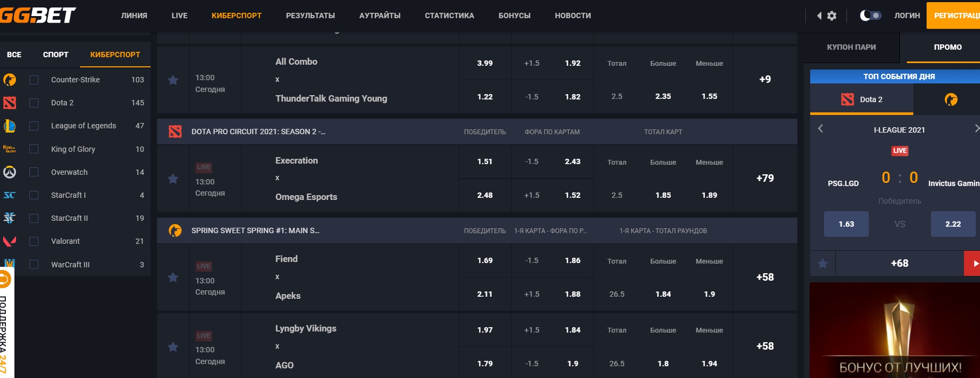
Task: Open the РЕЗУЛЬТАТЫ menu item
Action: point(310,16)
